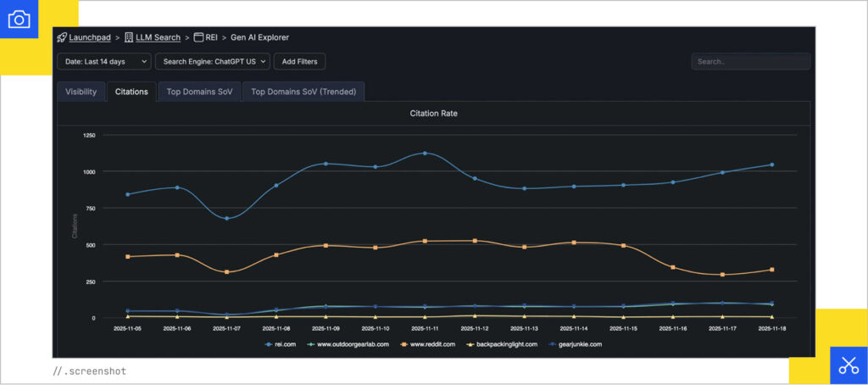Viewport: 868px width, 385px height.
Task: Click the camera icon in top-left corner
Action: point(19,19)
